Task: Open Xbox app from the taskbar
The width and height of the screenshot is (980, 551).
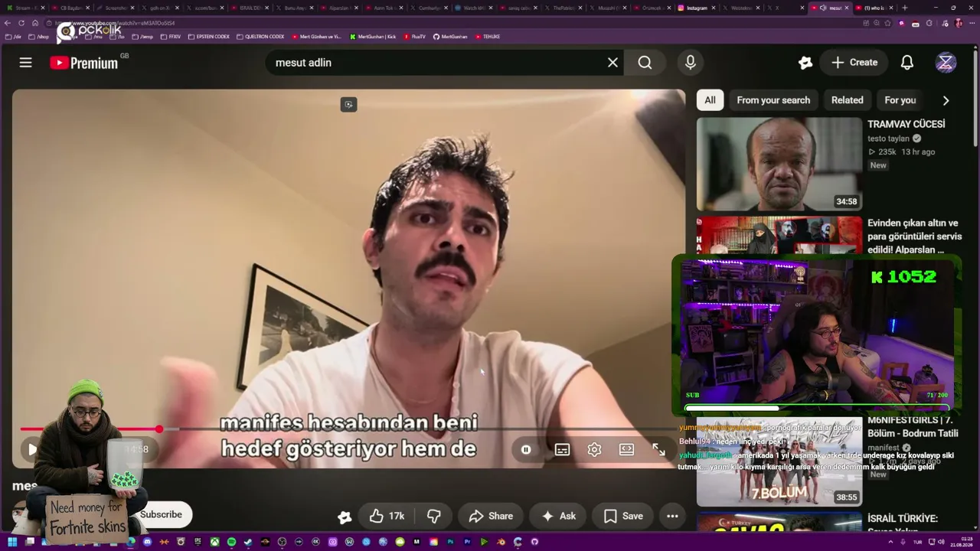Action: click(214, 542)
